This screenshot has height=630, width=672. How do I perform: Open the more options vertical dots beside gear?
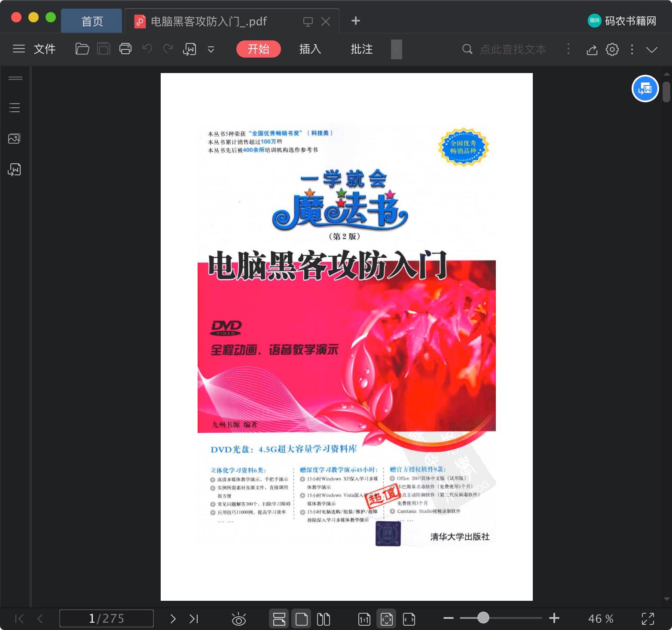point(632,49)
